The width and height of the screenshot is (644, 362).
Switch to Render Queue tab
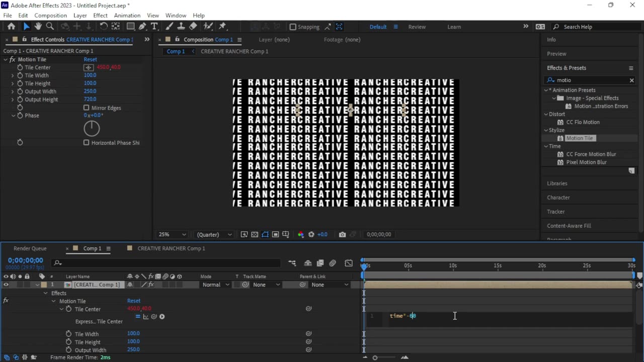30,248
